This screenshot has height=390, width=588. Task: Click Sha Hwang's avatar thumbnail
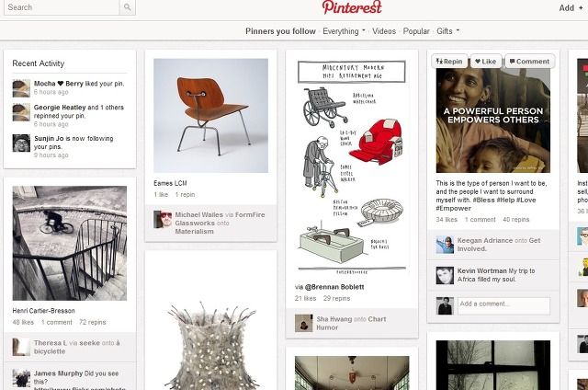(303, 323)
